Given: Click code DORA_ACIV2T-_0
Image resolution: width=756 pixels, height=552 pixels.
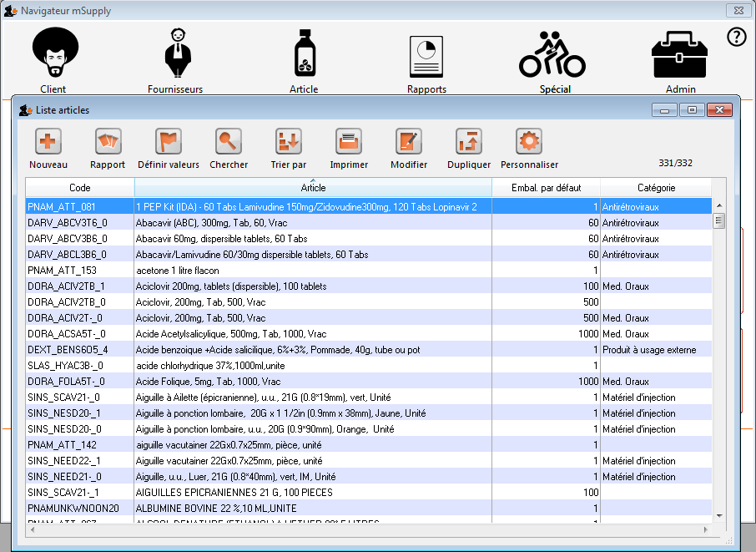Looking at the screenshot, I should pyautogui.click(x=65, y=318).
